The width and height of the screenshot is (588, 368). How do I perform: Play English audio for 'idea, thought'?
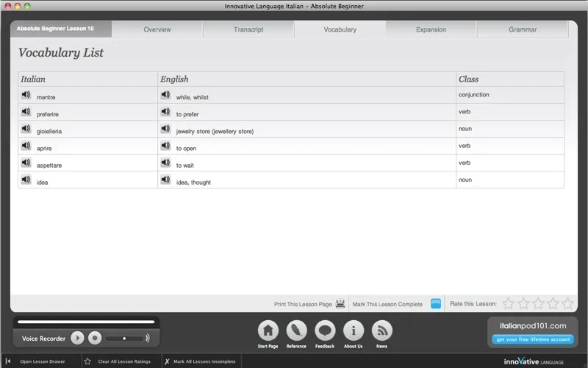pos(165,180)
